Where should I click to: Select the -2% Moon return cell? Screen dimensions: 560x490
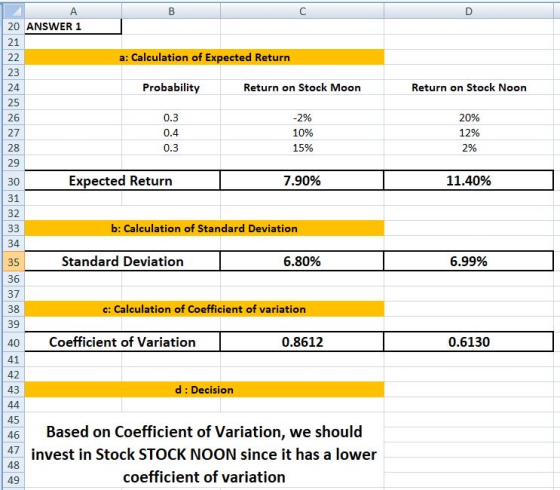pos(302,118)
